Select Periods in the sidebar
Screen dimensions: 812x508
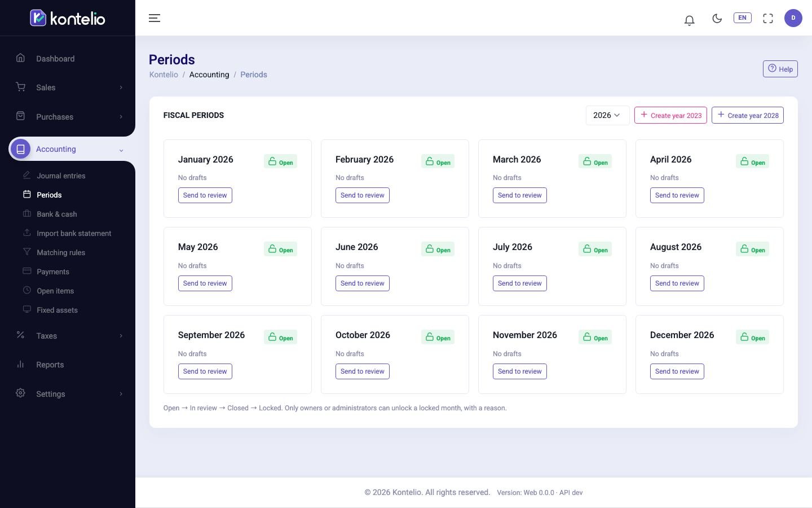pyautogui.click(x=49, y=195)
